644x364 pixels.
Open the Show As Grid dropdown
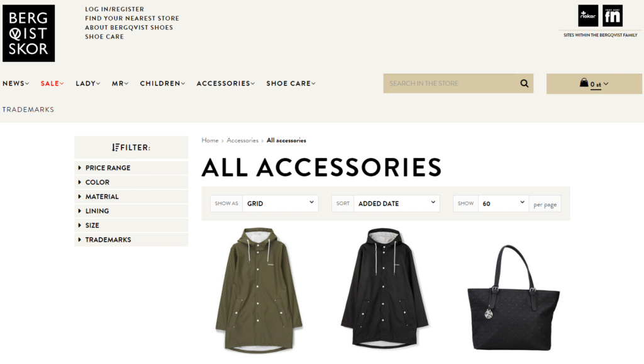coord(280,203)
